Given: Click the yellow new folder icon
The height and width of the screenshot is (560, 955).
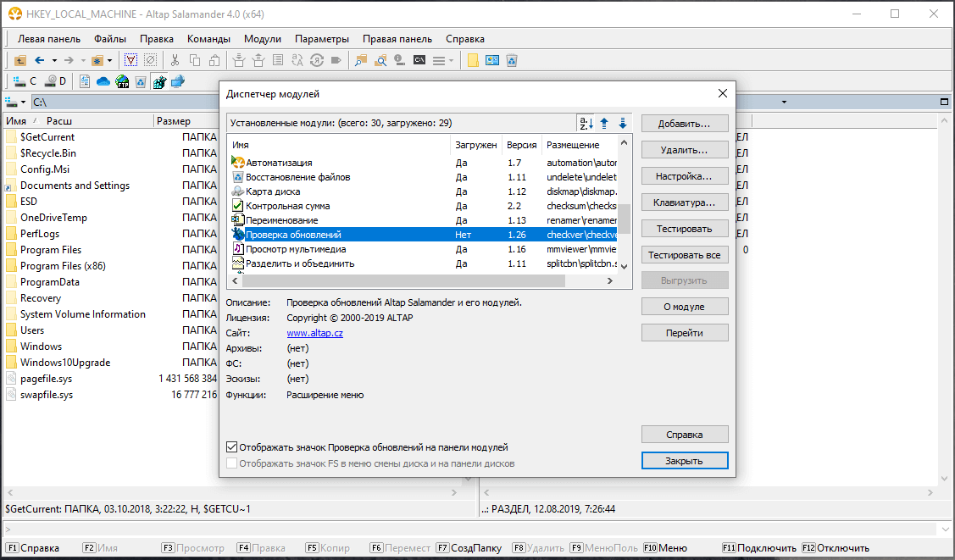Looking at the screenshot, I should click(473, 60).
